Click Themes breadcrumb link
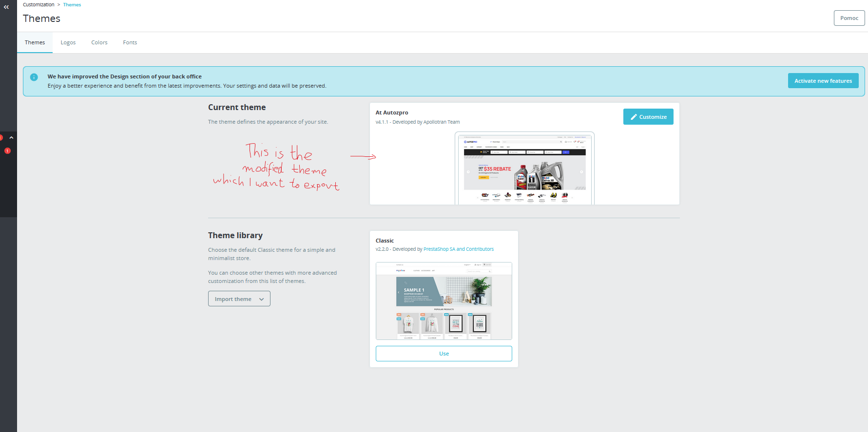Image resolution: width=868 pixels, height=432 pixels. (x=72, y=5)
